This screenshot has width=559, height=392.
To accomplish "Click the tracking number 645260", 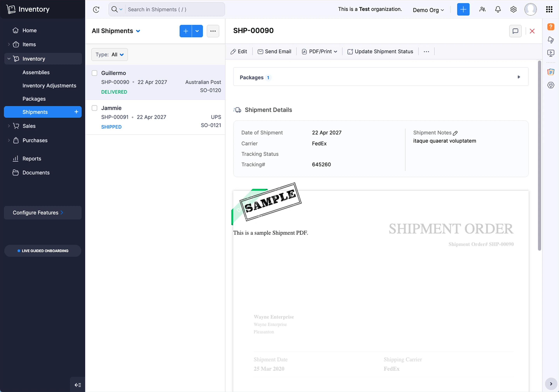I will tap(321, 165).
